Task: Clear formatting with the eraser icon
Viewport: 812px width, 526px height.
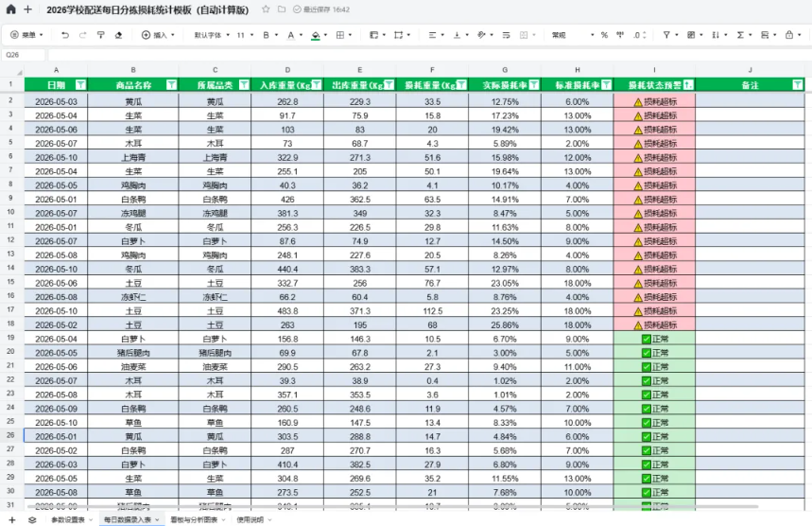Action: 118,35
